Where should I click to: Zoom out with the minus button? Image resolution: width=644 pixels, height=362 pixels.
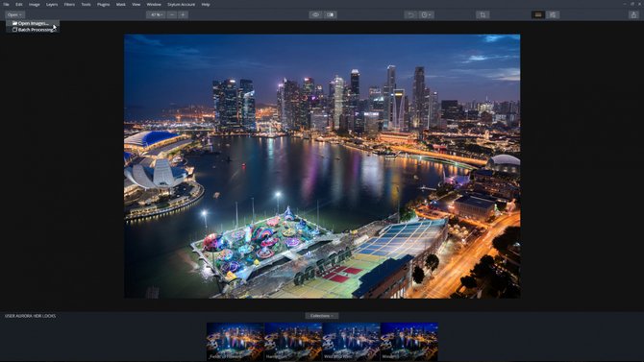[x=172, y=14]
